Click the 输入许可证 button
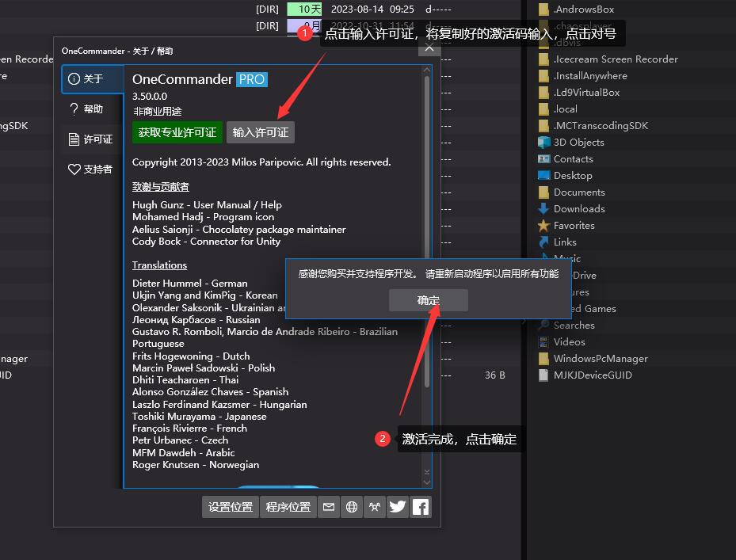Viewport: 736px width, 560px height. (260, 132)
